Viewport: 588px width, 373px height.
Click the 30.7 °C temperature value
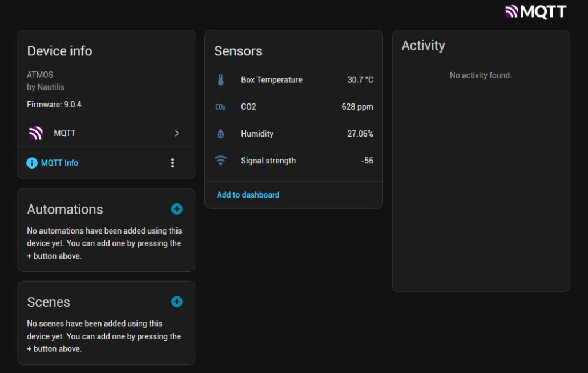click(360, 80)
